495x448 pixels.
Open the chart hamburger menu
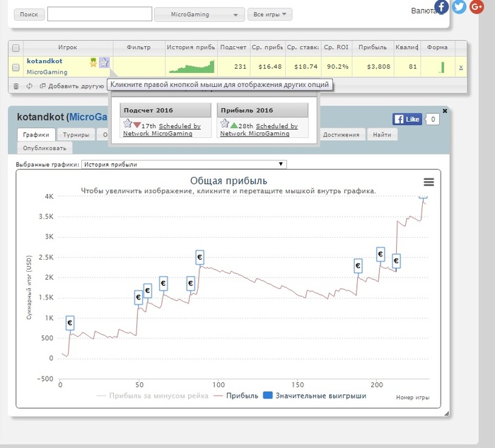pos(429,182)
